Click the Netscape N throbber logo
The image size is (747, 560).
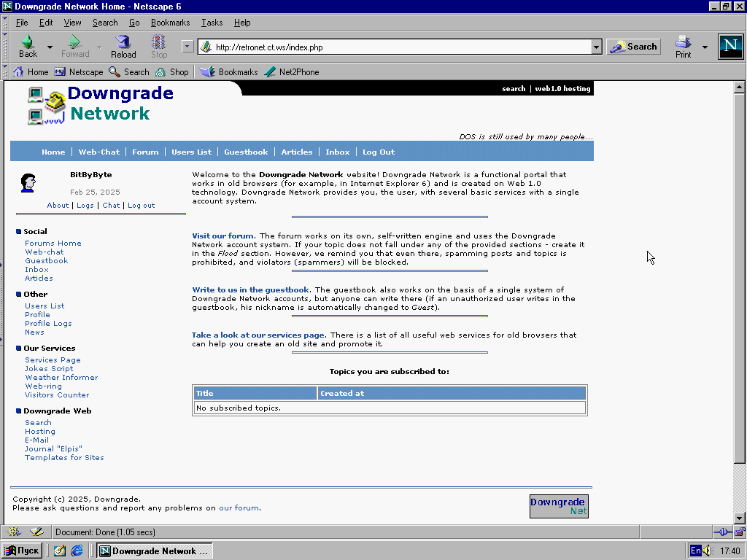[730, 47]
